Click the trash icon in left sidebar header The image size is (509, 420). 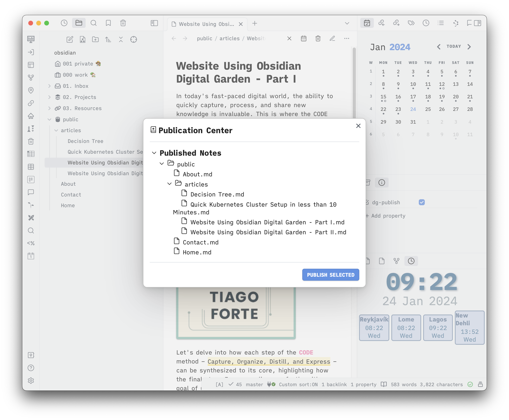coord(123,23)
